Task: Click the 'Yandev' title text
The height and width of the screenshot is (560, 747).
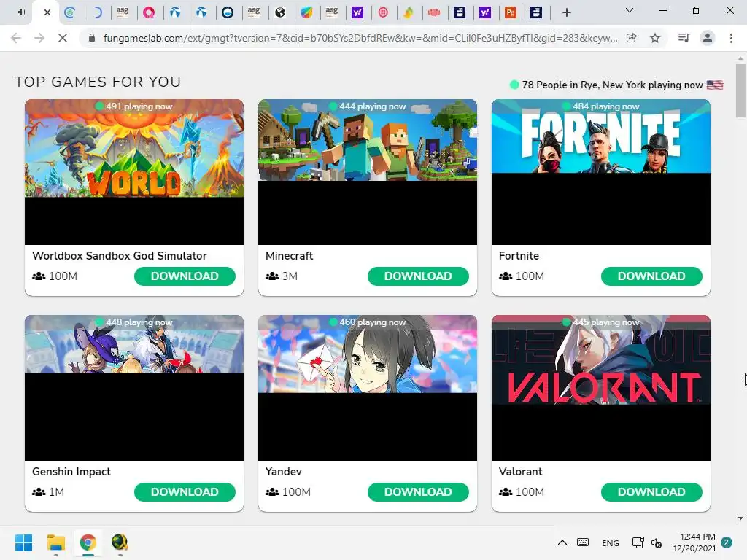Action: (x=284, y=472)
